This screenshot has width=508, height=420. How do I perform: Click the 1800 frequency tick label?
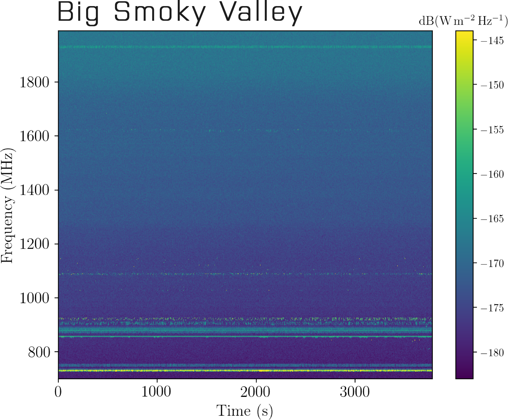[34, 82]
